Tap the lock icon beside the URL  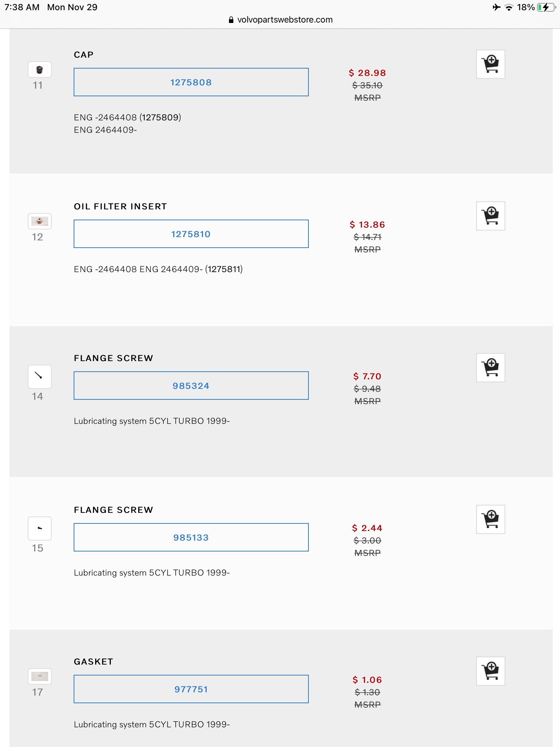coord(231,20)
